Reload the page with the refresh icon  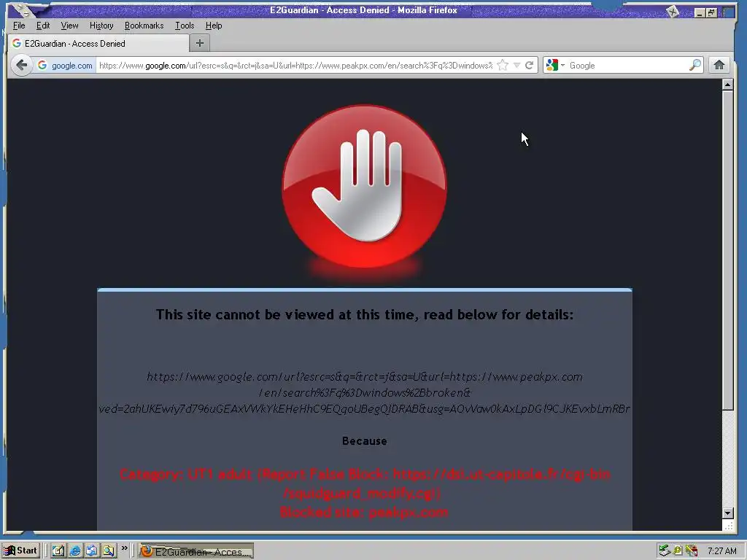[530, 65]
